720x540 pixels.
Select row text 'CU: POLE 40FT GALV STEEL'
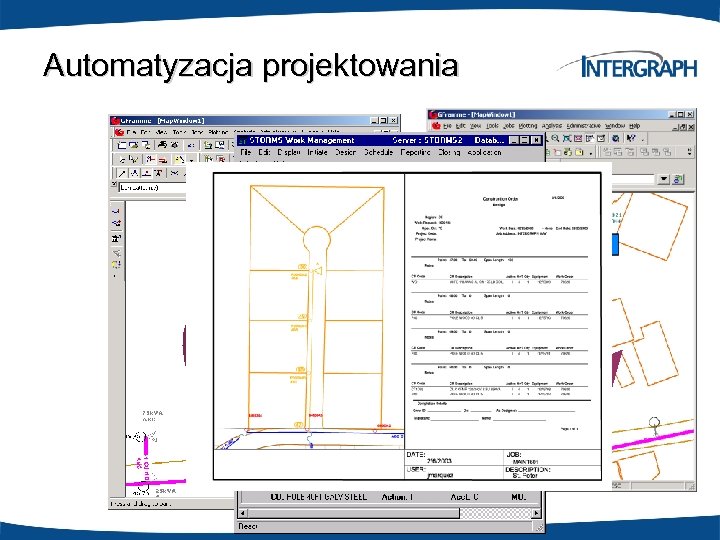(318, 497)
